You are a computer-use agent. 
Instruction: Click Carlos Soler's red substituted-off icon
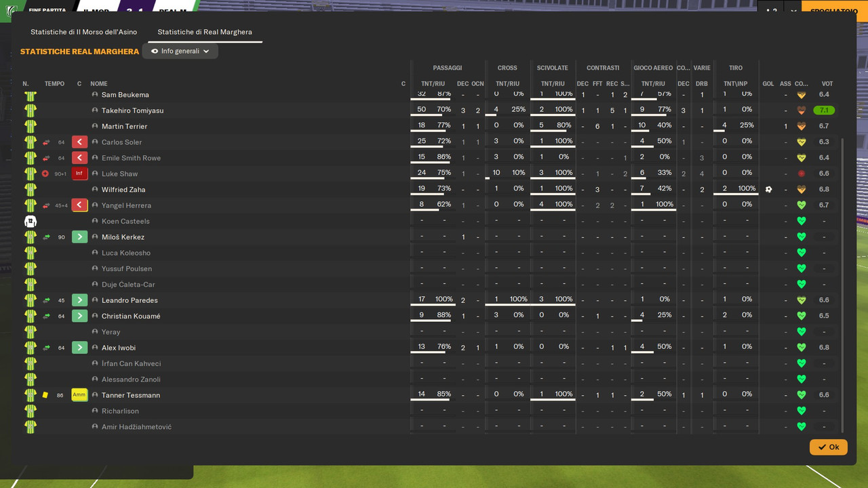(x=80, y=142)
